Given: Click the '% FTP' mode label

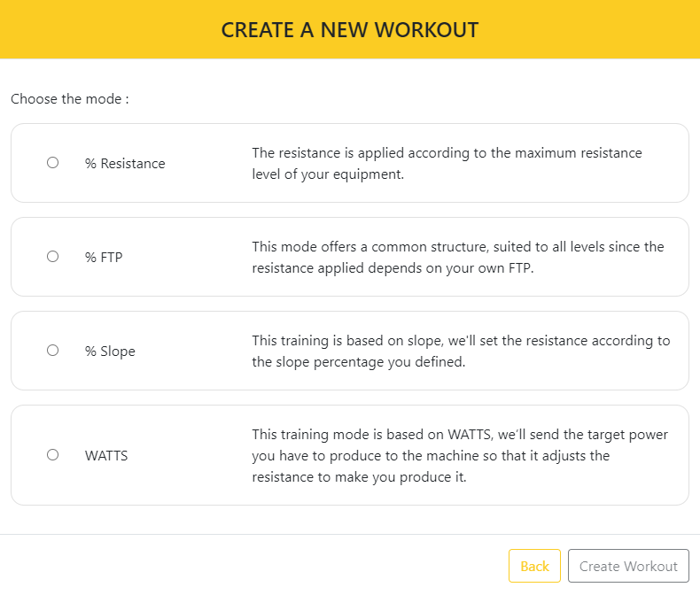Looking at the screenshot, I should click(104, 258).
